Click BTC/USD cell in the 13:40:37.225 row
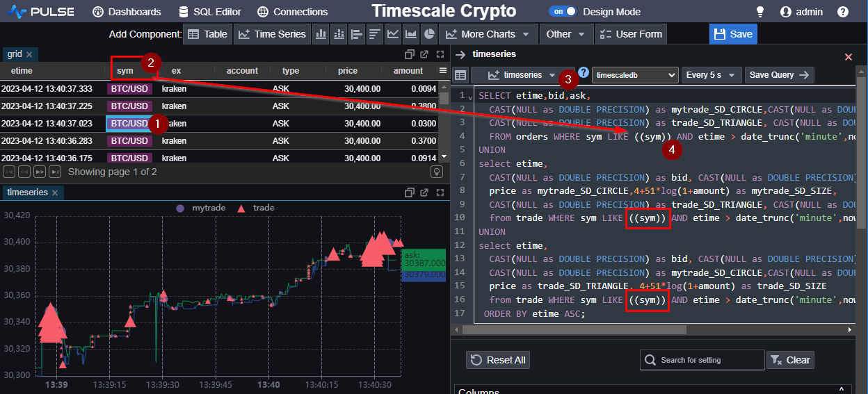The height and width of the screenshot is (394, 868). tap(129, 106)
